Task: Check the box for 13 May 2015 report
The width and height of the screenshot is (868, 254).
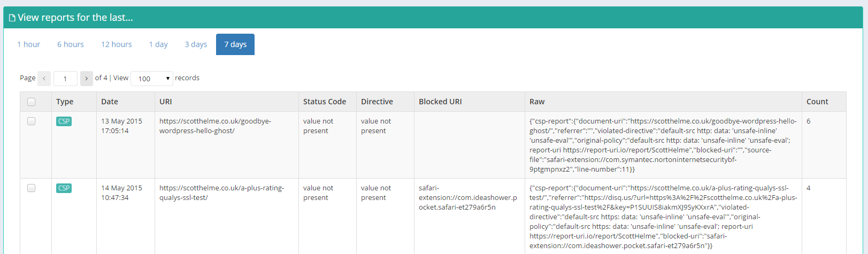Action: tap(32, 121)
